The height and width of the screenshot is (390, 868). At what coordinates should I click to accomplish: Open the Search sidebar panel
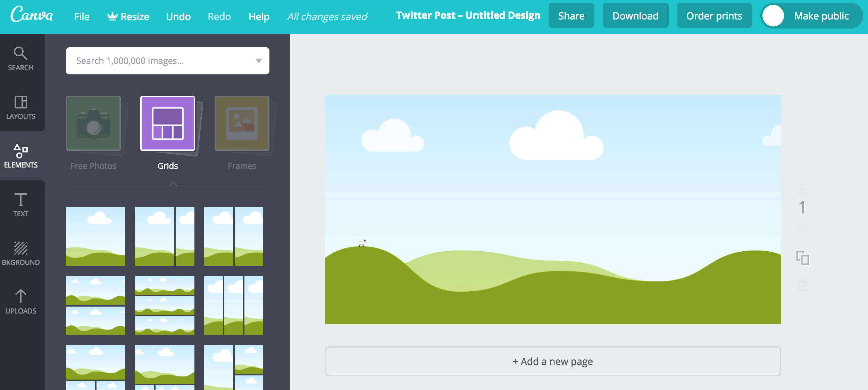point(21,58)
